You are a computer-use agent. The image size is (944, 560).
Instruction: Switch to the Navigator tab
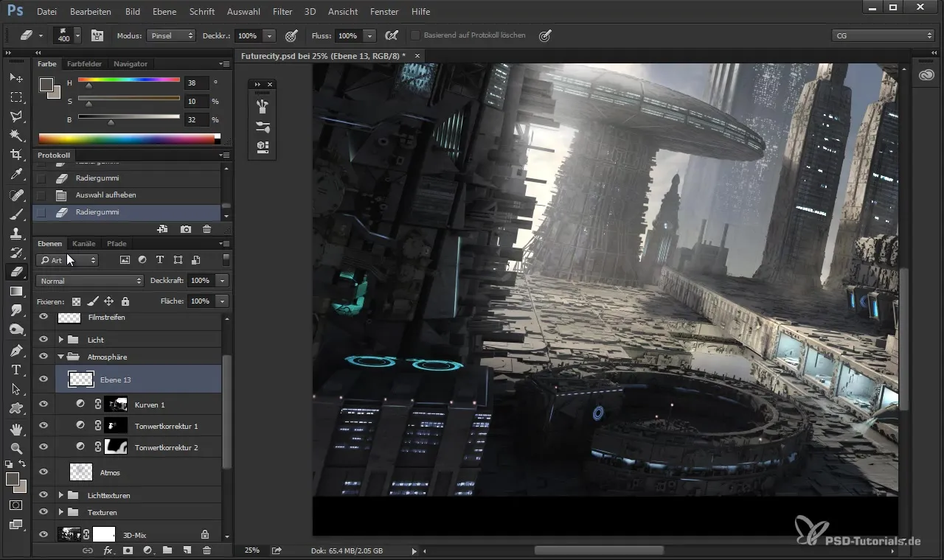coord(131,63)
